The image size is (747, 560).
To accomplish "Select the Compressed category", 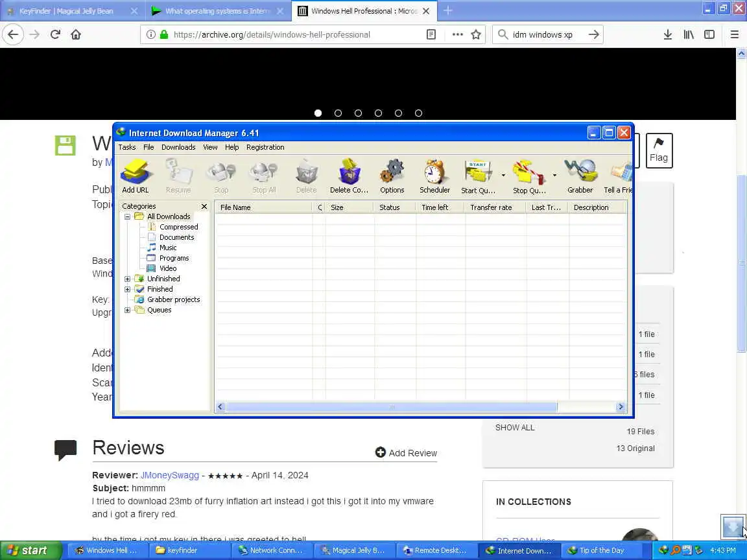I will pos(179,227).
